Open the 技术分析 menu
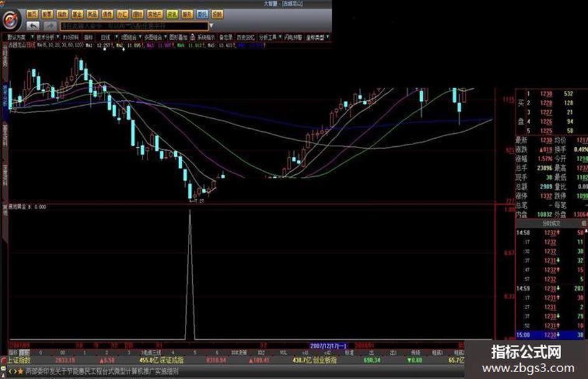The image size is (588, 379). [45, 37]
